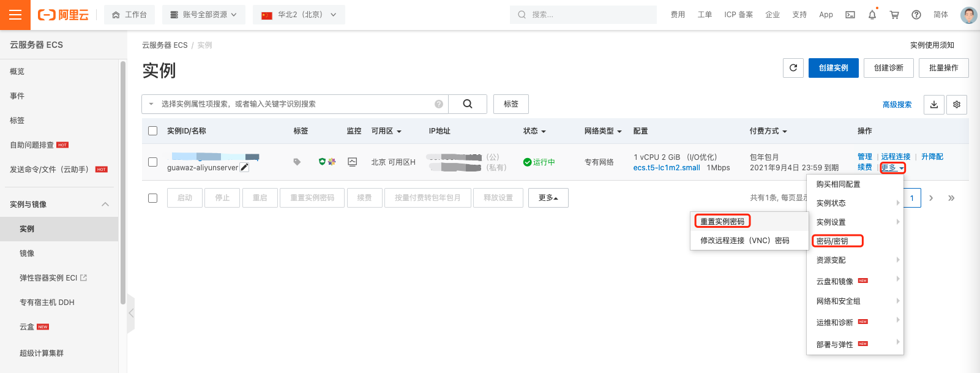Open the bottom 更多 batch dropdown
The image size is (980, 373).
548,198
